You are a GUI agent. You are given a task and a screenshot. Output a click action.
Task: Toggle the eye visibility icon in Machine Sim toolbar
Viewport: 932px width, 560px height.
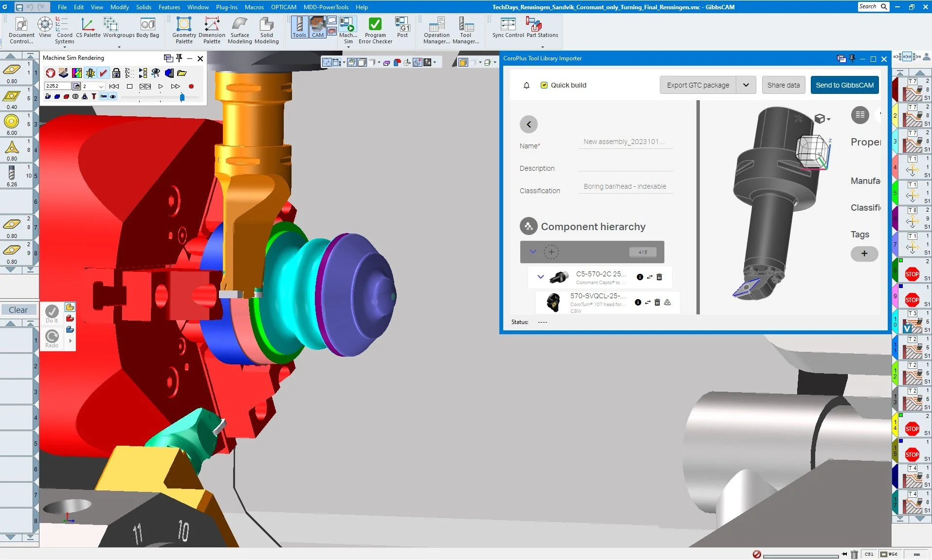point(113,96)
